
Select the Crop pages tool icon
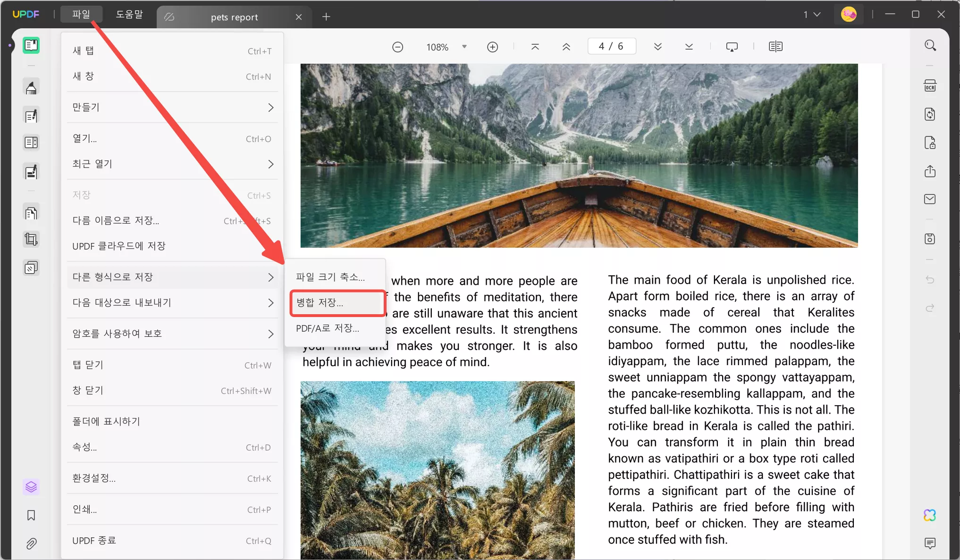coord(31,240)
